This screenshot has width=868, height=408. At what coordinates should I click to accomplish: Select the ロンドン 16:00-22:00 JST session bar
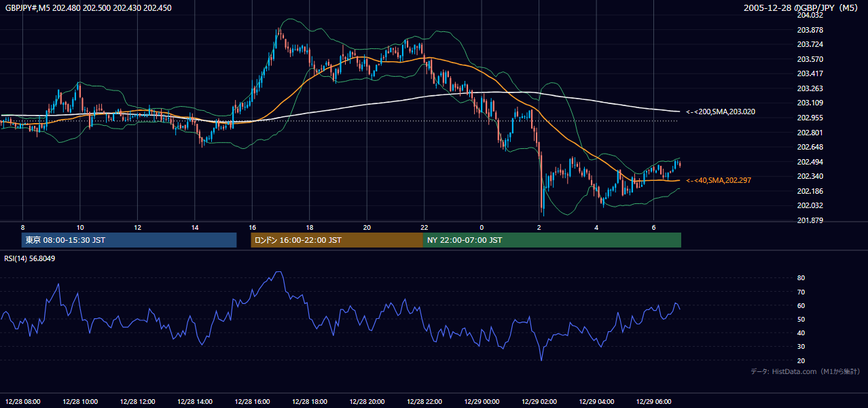[337, 240]
